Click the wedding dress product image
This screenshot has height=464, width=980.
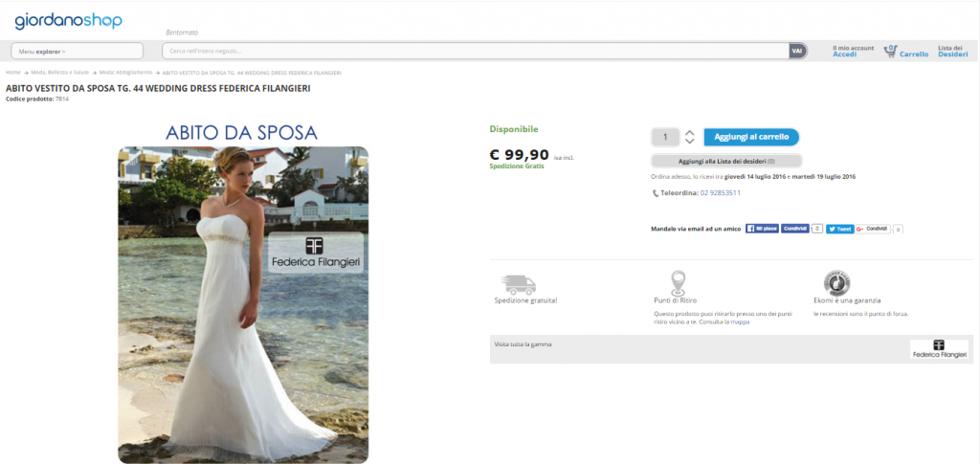coord(243,305)
